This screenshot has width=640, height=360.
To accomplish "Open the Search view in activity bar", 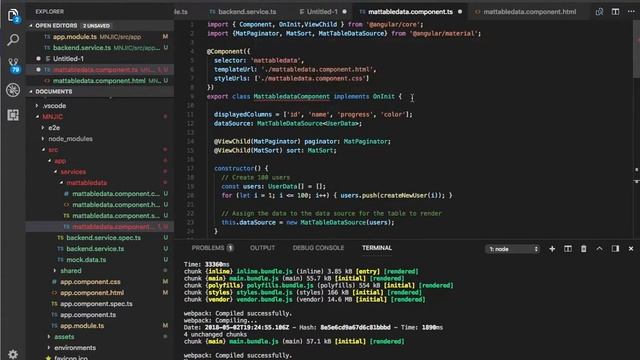I will [13, 40].
